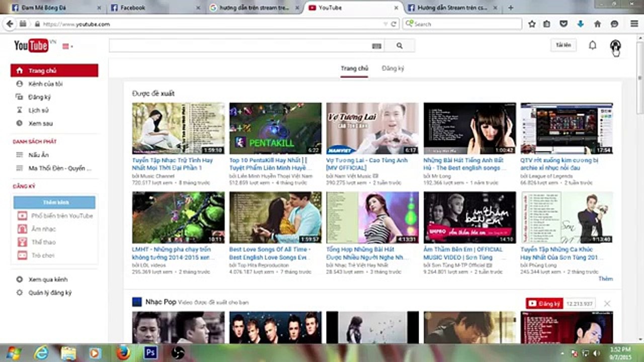The width and height of the screenshot is (644, 362).
Task: Expand the YouTube guide menu dropdown
Action: click(x=67, y=46)
